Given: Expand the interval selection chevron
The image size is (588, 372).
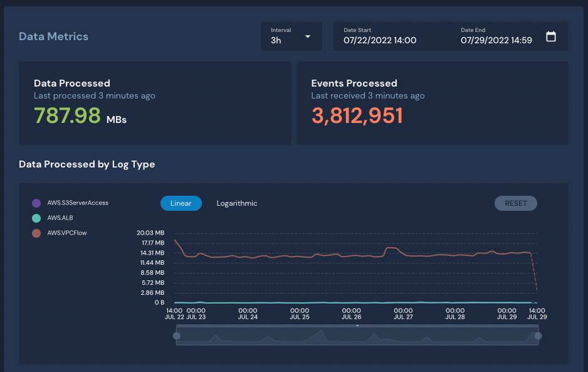Looking at the screenshot, I should click(x=309, y=36).
